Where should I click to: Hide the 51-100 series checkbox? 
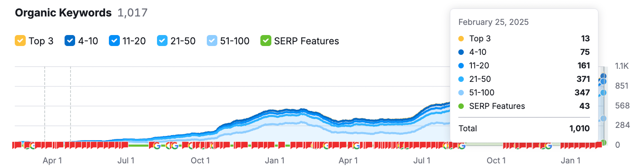[212, 41]
